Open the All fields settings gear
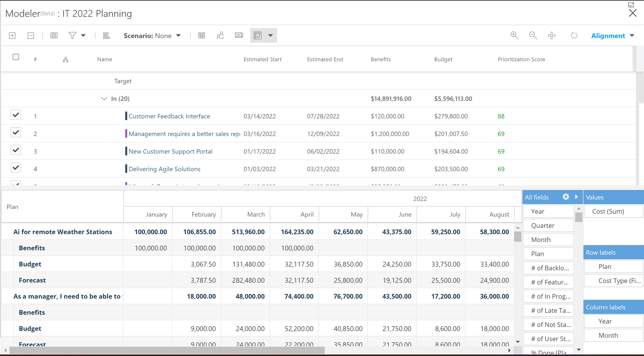The image size is (644, 356). (566, 197)
